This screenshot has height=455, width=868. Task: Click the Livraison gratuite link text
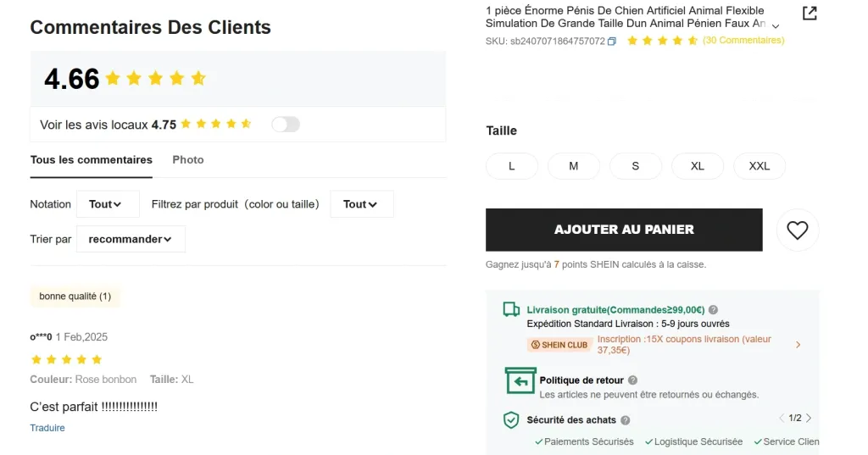615,310
